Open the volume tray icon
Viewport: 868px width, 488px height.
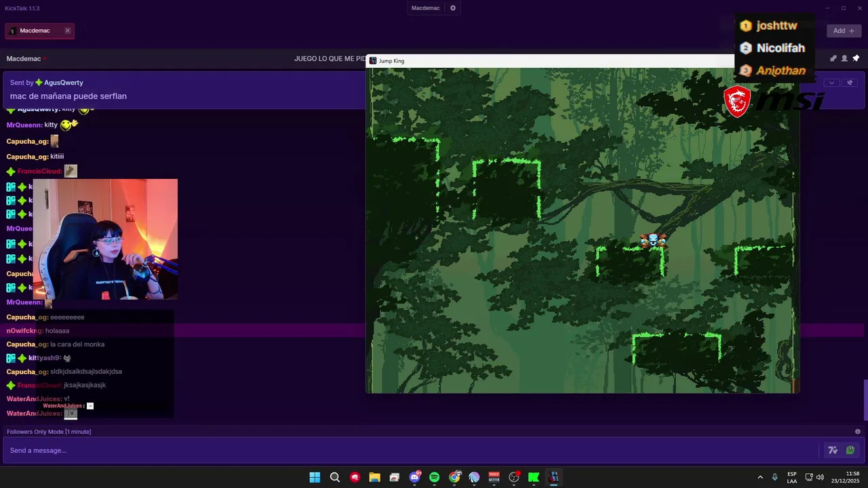(820, 477)
